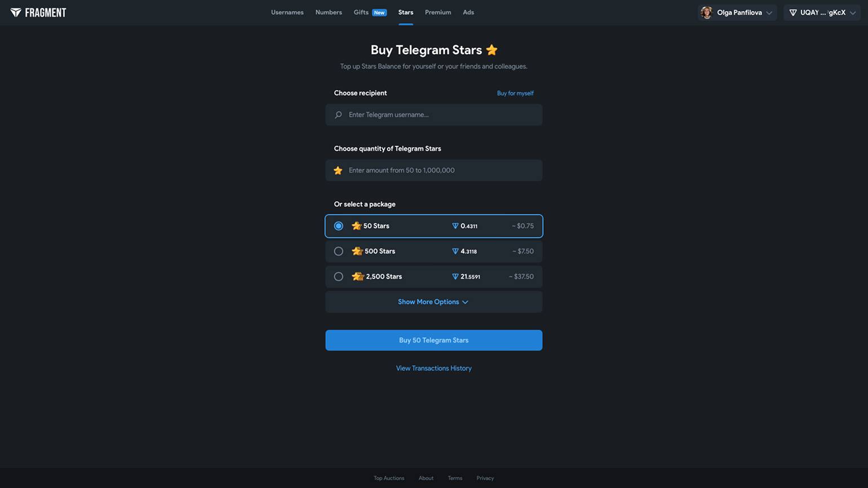Click the search magnifier icon in recipient field
Viewport: 868px width, 488px height.
338,115
